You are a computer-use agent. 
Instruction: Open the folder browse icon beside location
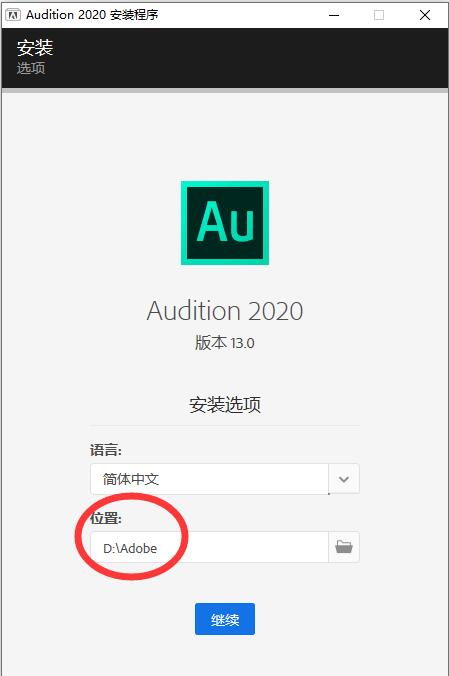344,547
